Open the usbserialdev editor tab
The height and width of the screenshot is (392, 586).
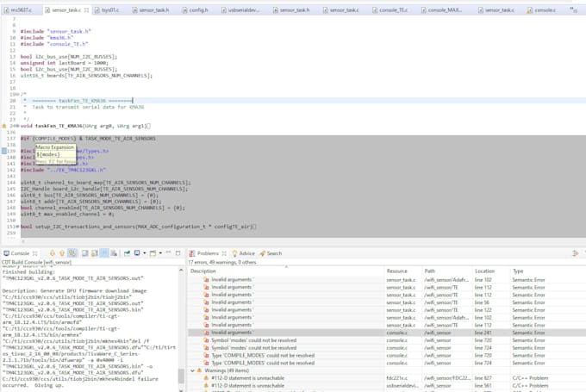[x=240, y=10]
